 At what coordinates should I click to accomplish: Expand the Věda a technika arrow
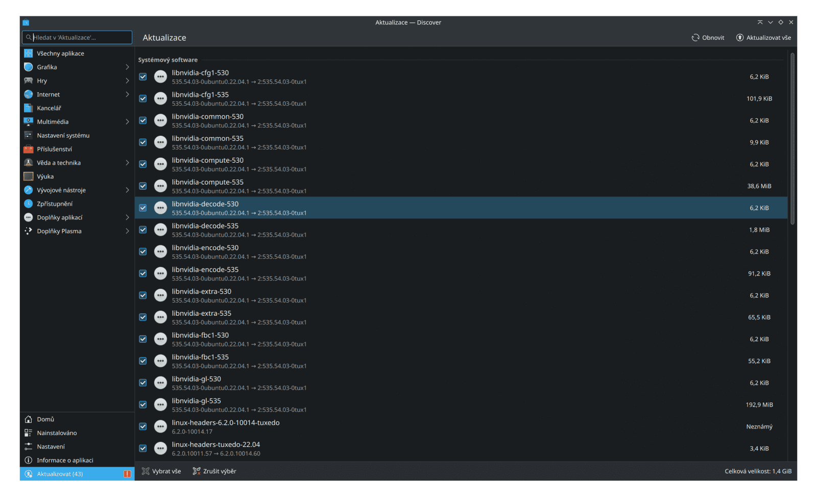(127, 163)
